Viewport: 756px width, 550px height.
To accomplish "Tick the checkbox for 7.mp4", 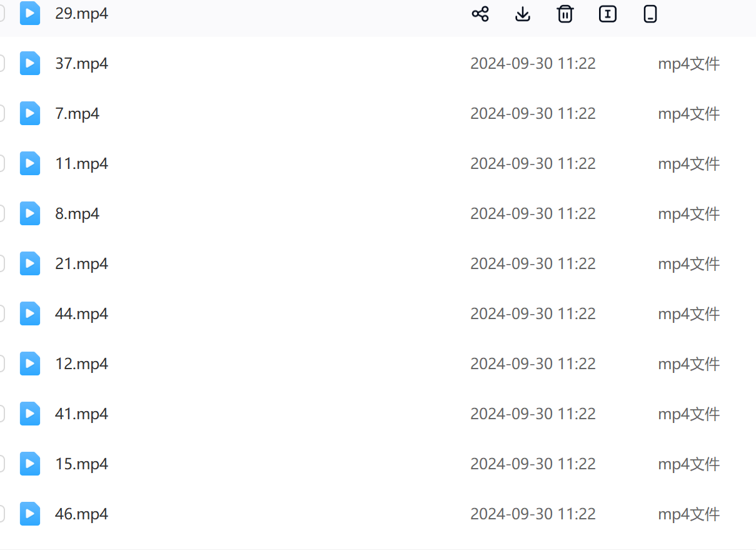I will (x=1, y=113).
